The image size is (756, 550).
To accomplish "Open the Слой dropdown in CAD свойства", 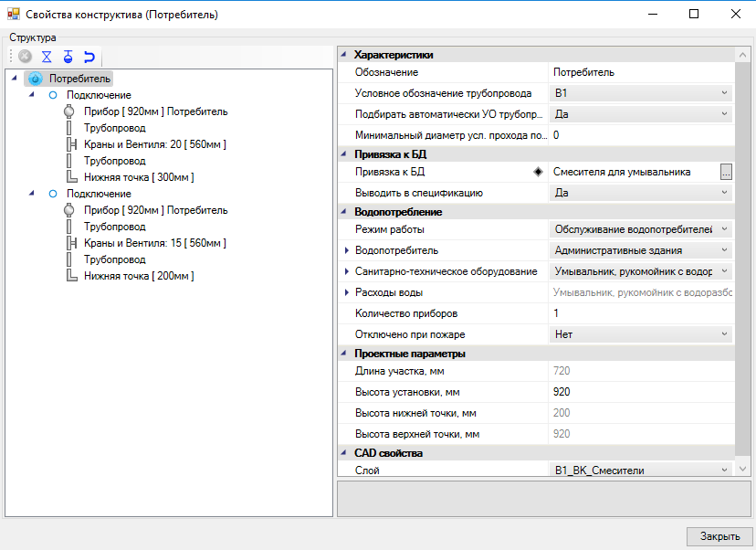I will tap(725, 469).
